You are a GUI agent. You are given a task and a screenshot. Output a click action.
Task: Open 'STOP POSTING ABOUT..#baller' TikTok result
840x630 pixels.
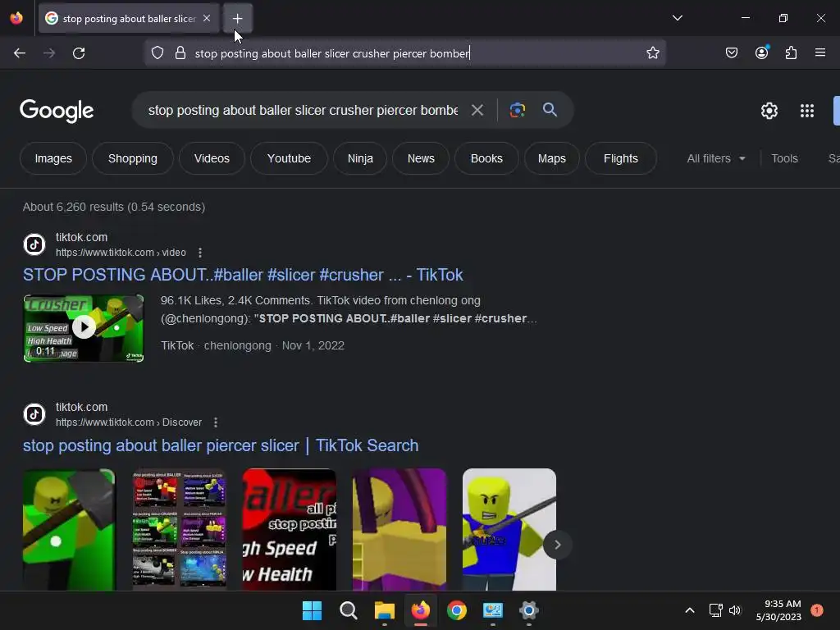tap(243, 275)
